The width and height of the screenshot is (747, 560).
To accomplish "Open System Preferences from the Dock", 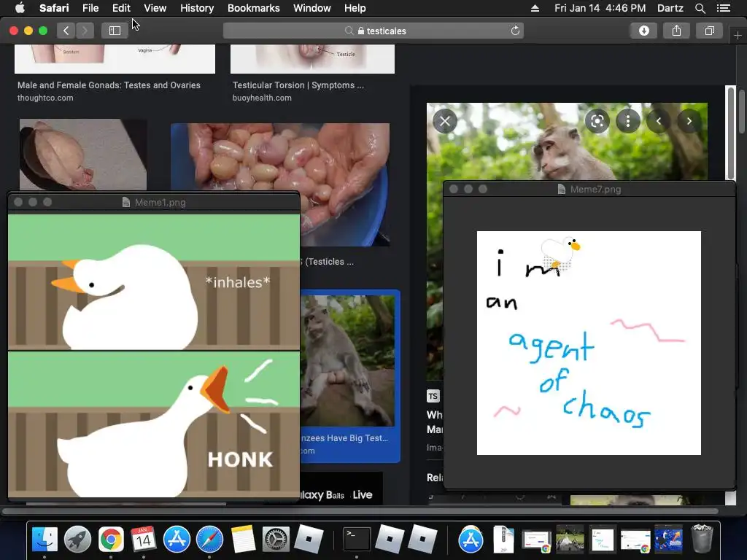I will tap(276, 540).
